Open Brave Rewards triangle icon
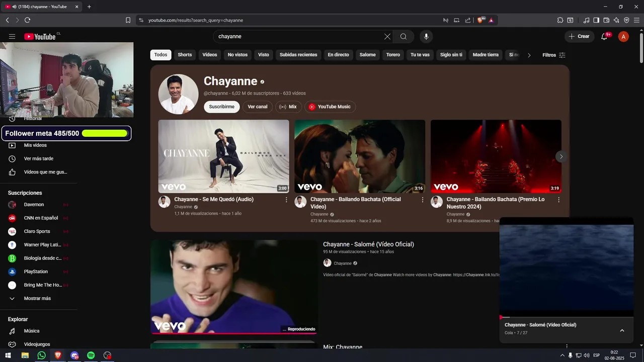The width and height of the screenshot is (644, 362). (491, 20)
